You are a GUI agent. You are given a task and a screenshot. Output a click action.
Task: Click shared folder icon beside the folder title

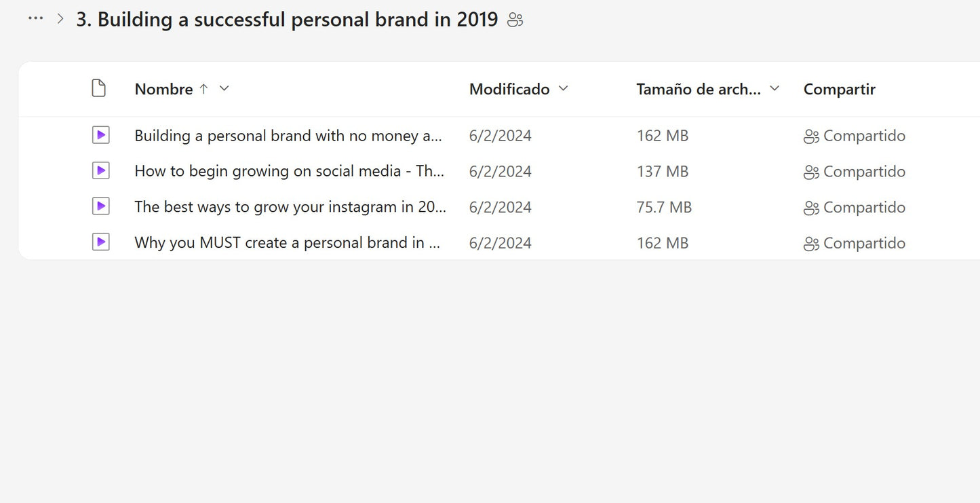pyautogui.click(x=515, y=20)
